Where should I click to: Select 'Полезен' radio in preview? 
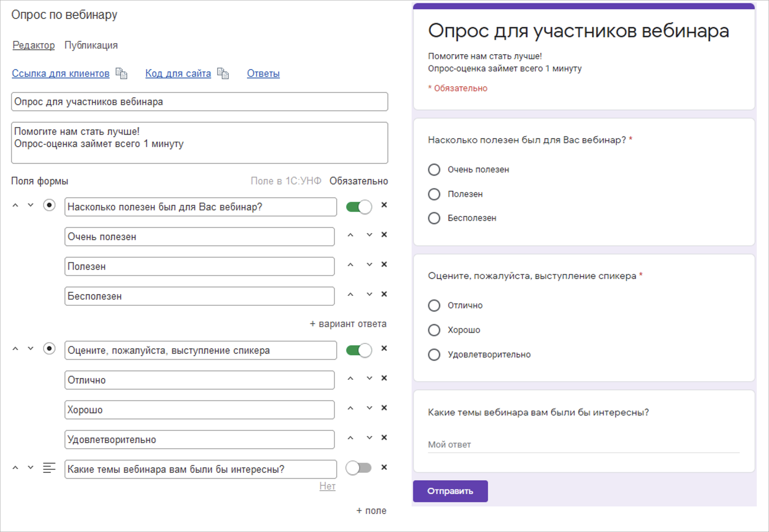coord(434,194)
